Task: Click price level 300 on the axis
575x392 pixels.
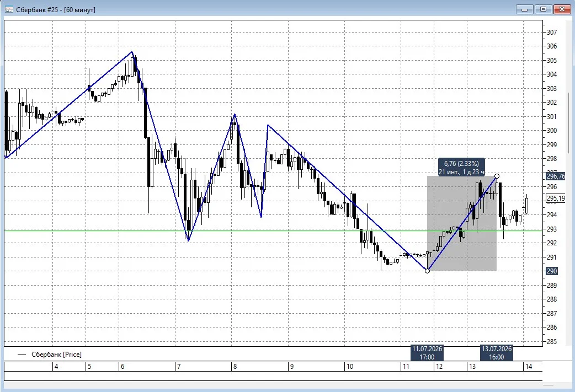Action: coord(552,131)
